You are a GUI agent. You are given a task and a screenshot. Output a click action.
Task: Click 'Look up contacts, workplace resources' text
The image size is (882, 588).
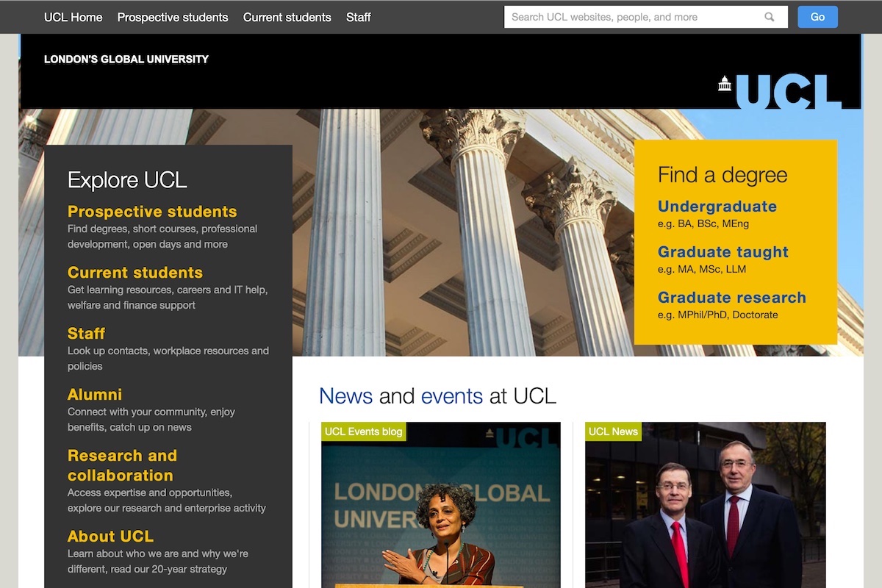pyautogui.click(x=168, y=359)
